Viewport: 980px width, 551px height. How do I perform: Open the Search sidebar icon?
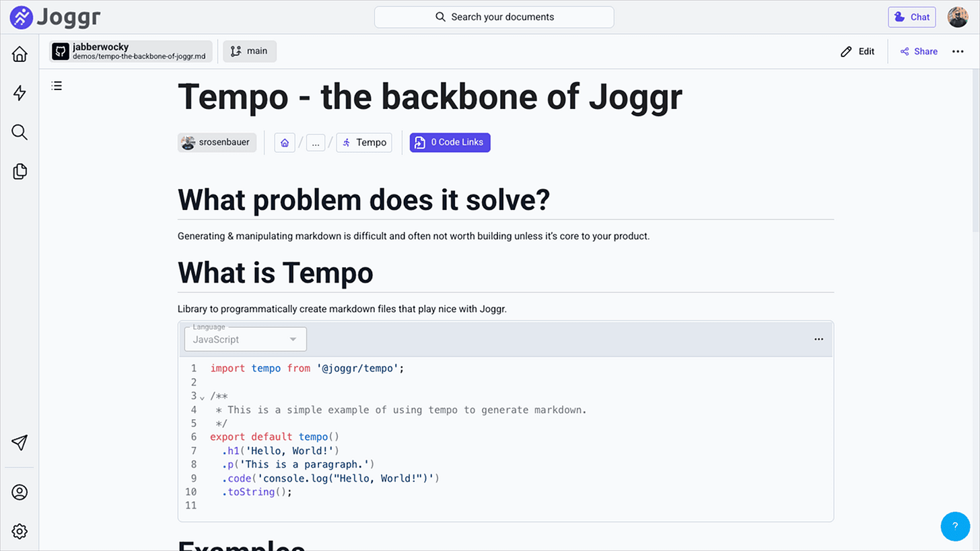20,132
